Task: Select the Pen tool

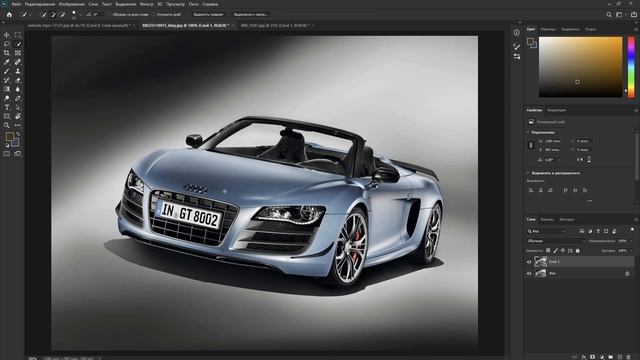Action: click(x=18, y=98)
